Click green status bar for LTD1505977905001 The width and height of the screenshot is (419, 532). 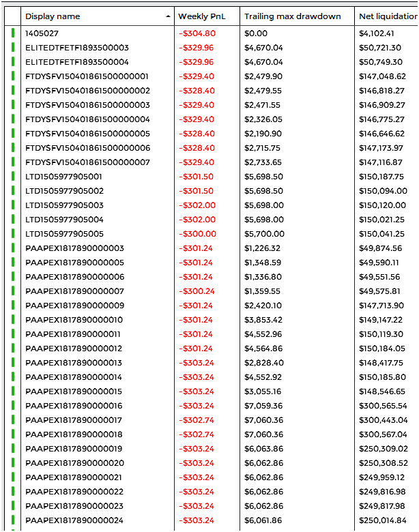coord(13,176)
